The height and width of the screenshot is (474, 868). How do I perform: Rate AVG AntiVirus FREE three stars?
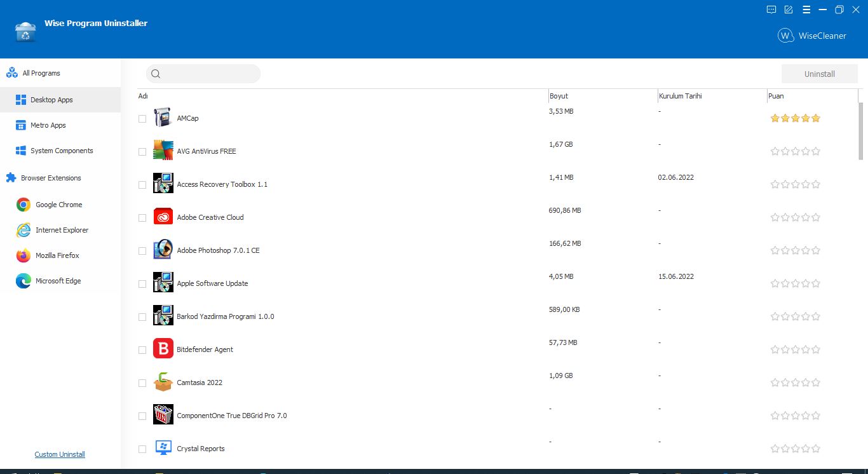[796, 151]
